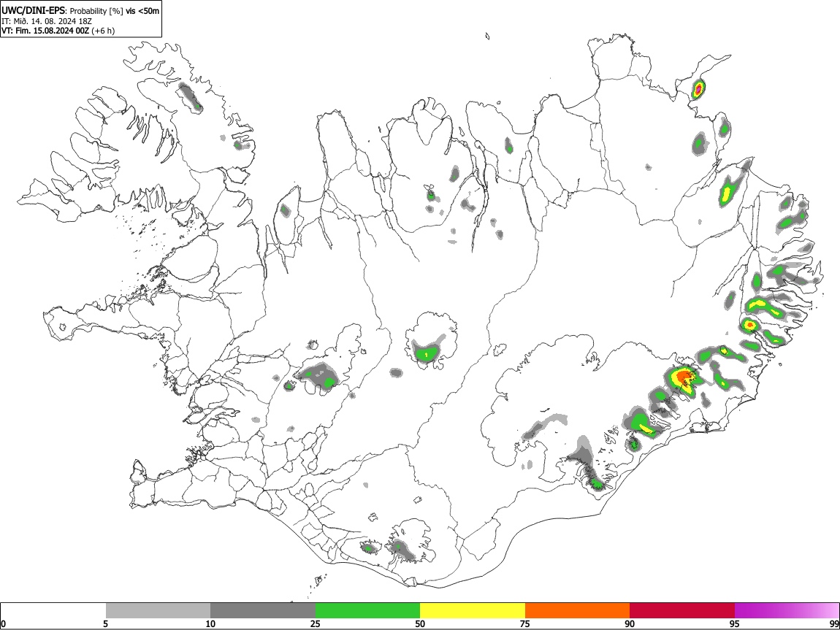Click the legend value '95'
840x630 pixels.
click(735, 624)
